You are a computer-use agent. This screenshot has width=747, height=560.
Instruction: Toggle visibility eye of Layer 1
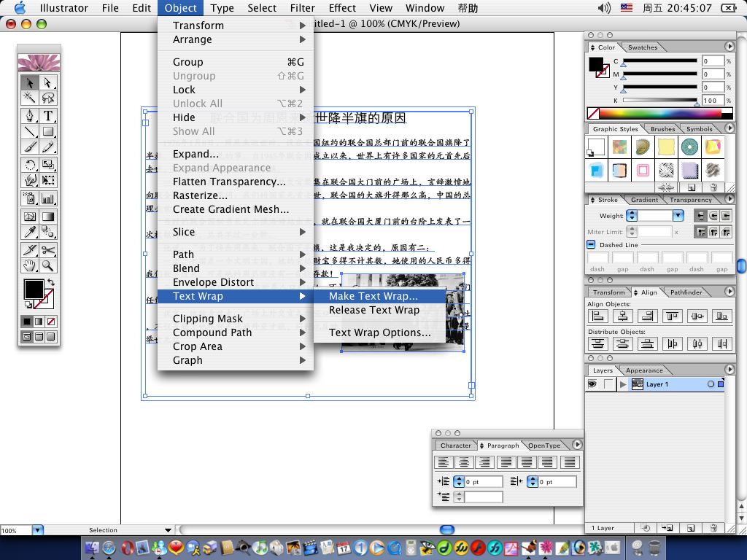coord(592,384)
